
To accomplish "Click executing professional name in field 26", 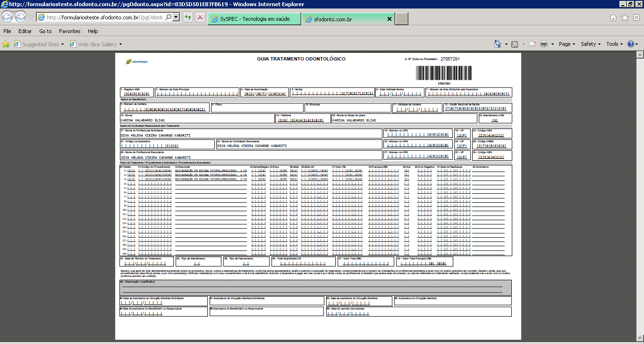I will point(155,157).
